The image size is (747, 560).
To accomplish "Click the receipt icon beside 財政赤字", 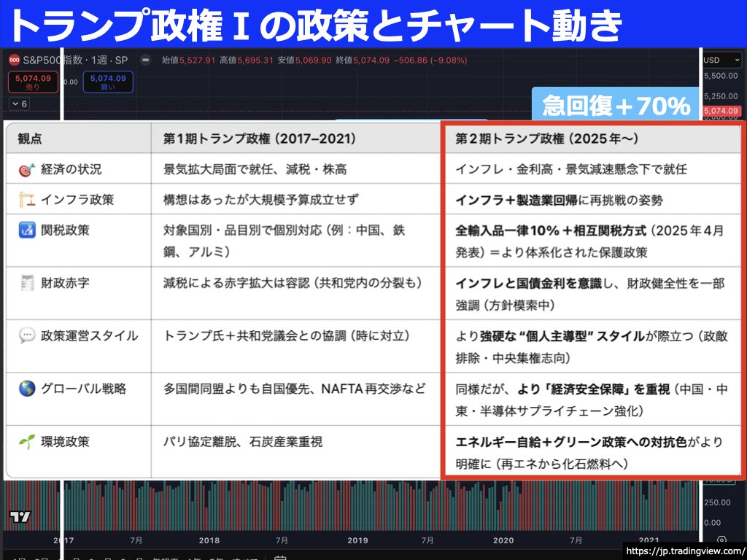I will [x=27, y=283].
